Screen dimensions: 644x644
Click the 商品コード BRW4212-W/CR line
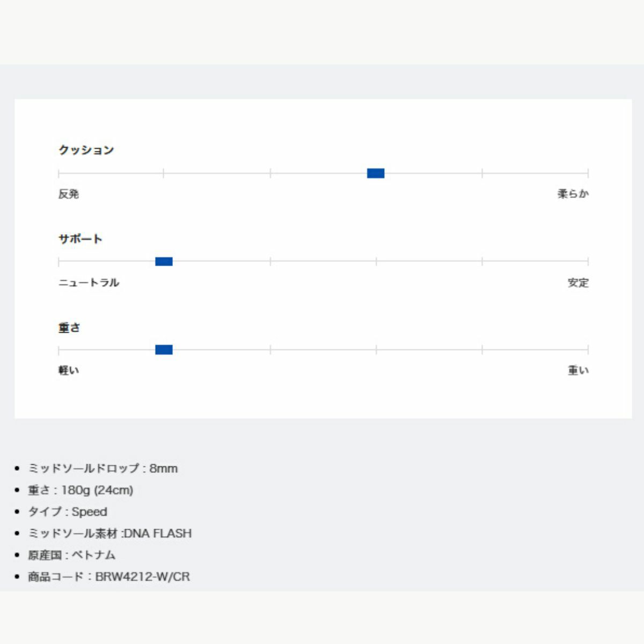pos(109,577)
